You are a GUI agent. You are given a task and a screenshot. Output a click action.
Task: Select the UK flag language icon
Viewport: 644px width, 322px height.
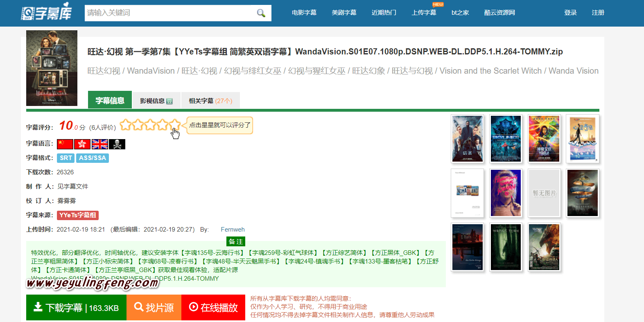[x=100, y=144]
